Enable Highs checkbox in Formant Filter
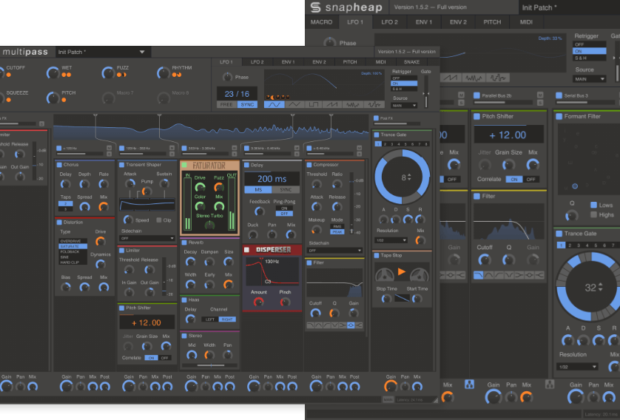Image resolution: width=620 pixels, height=420 pixels. click(x=594, y=215)
